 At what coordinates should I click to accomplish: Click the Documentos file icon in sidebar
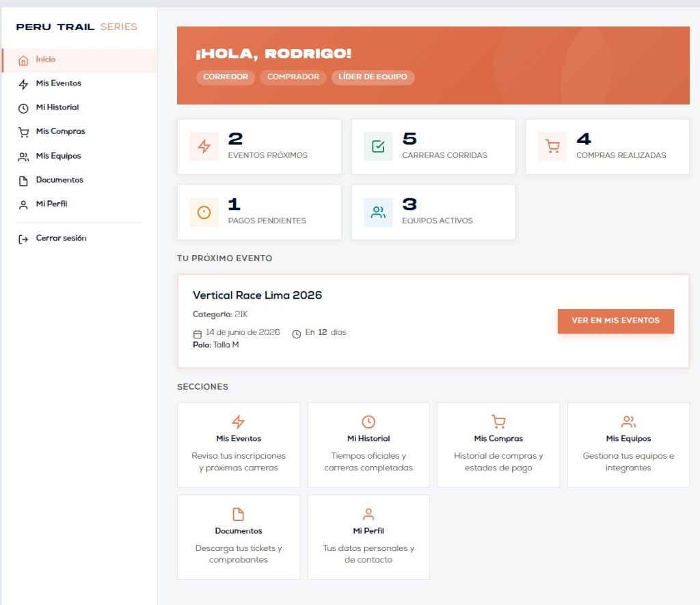click(x=23, y=181)
